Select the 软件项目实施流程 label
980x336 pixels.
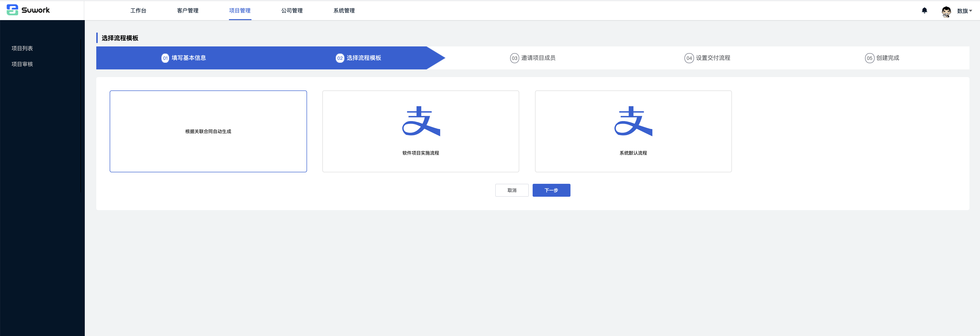(x=421, y=153)
